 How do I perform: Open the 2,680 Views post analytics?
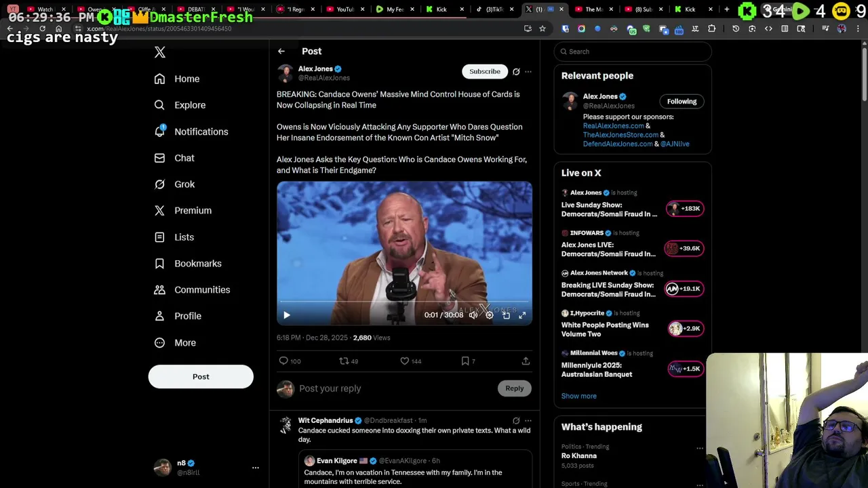pos(372,338)
